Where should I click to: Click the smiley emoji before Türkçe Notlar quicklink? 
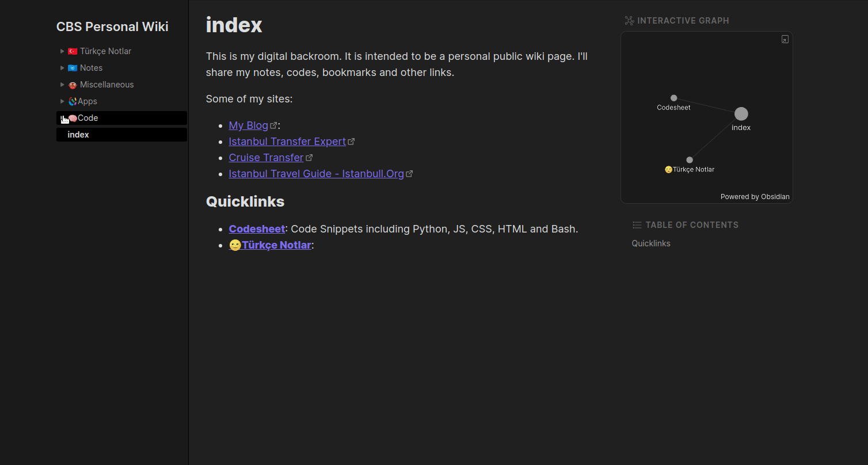(235, 245)
